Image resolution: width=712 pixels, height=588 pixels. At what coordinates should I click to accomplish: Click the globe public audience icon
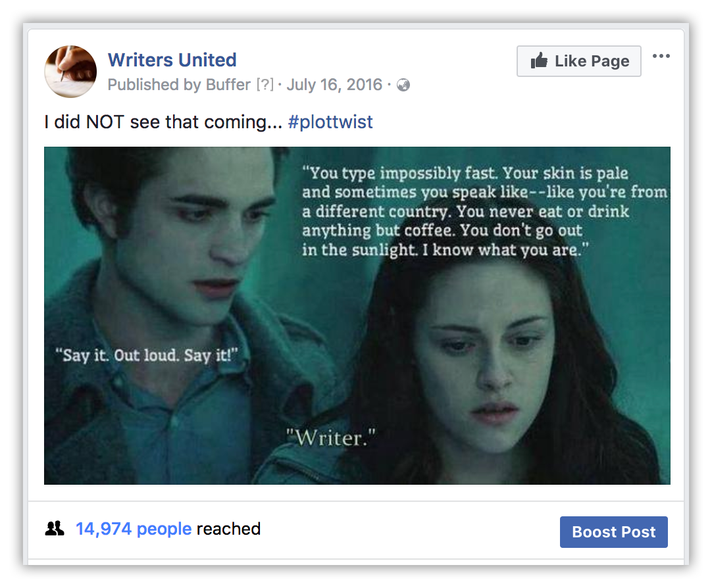tap(403, 85)
